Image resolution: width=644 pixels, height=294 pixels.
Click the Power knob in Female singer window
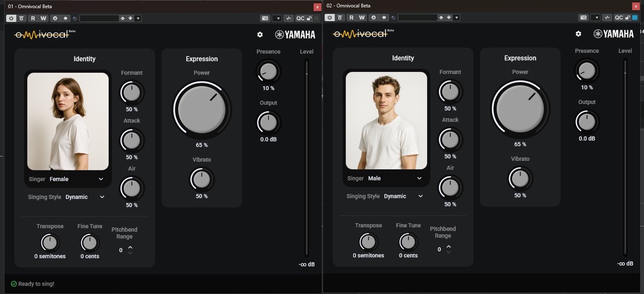[202, 109]
